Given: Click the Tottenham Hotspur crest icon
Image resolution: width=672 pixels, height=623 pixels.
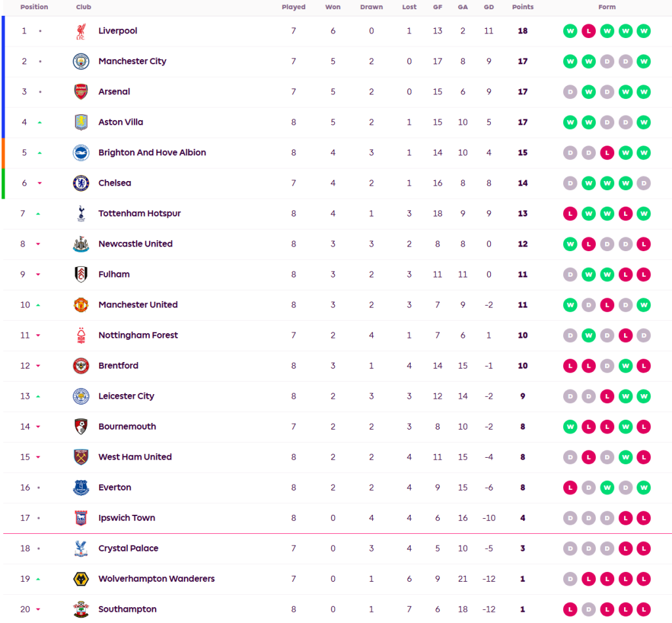Looking at the screenshot, I should pyautogui.click(x=81, y=214).
